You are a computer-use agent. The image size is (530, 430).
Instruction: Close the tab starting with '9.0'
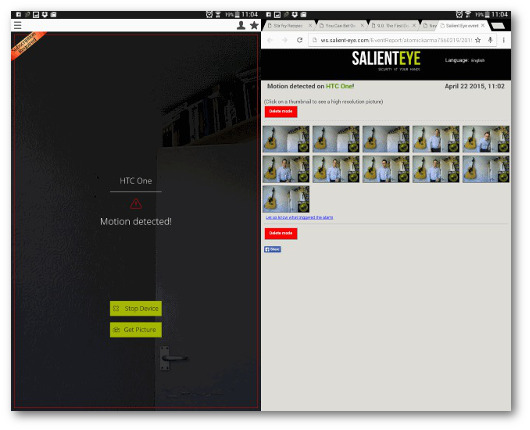pyautogui.click(x=414, y=25)
